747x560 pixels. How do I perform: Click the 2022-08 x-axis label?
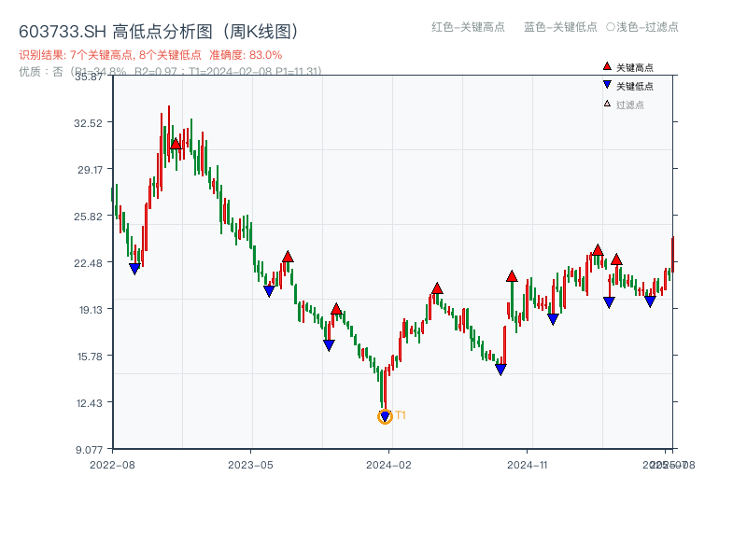(112, 465)
